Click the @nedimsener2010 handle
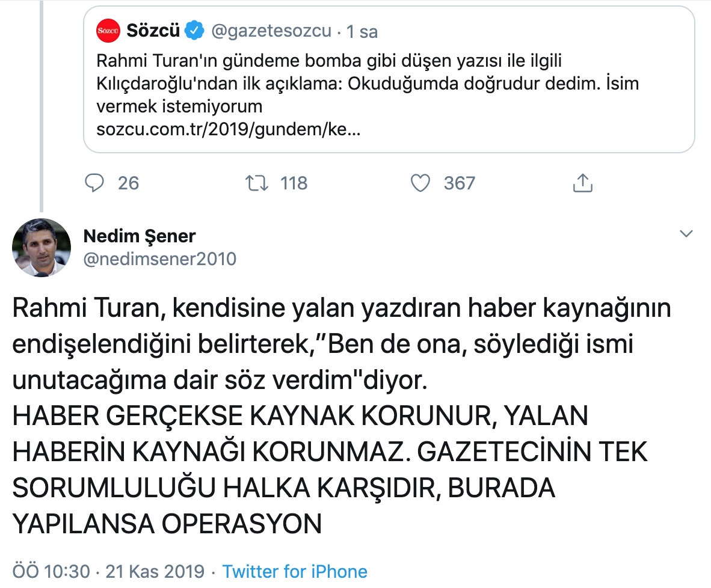This screenshot has height=588, width=711. (x=160, y=259)
